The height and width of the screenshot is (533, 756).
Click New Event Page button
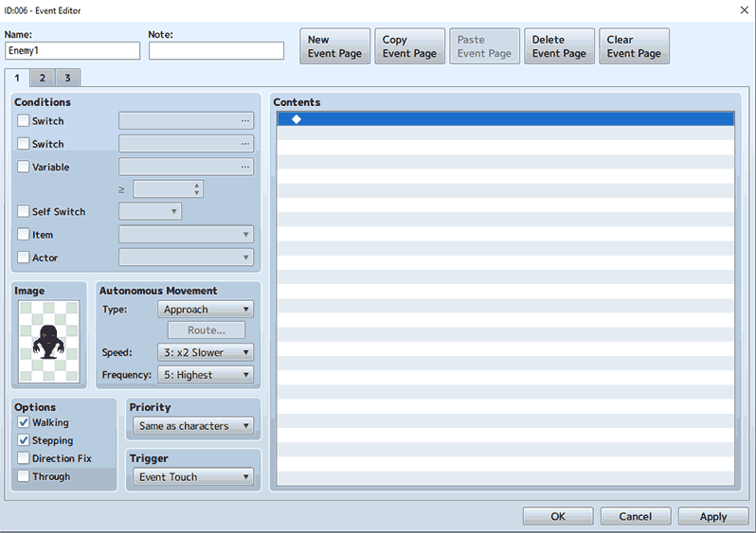[335, 46]
